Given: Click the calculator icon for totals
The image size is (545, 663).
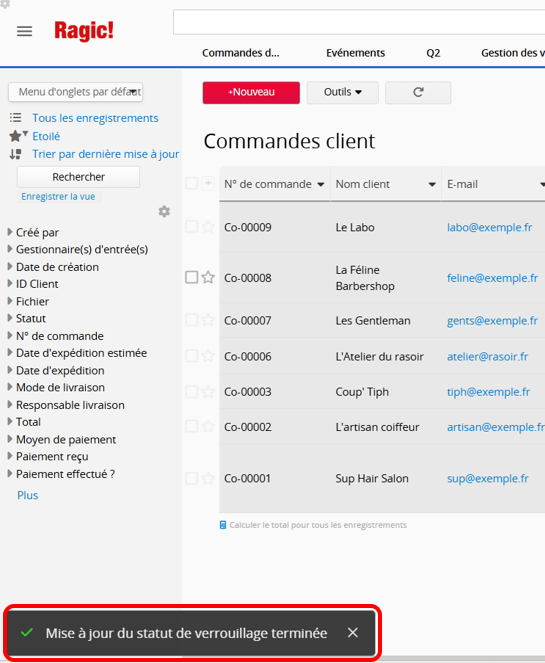Looking at the screenshot, I should [x=223, y=525].
